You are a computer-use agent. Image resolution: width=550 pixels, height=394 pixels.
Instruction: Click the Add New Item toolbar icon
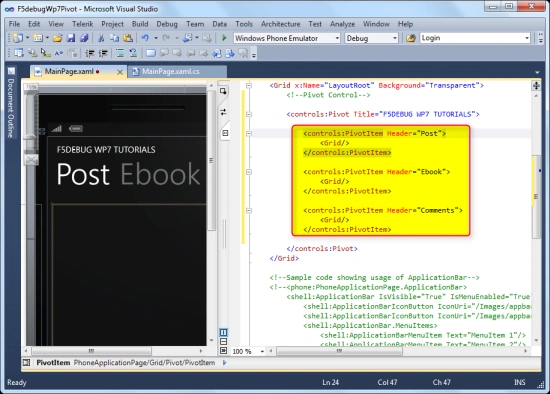(38, 38)
